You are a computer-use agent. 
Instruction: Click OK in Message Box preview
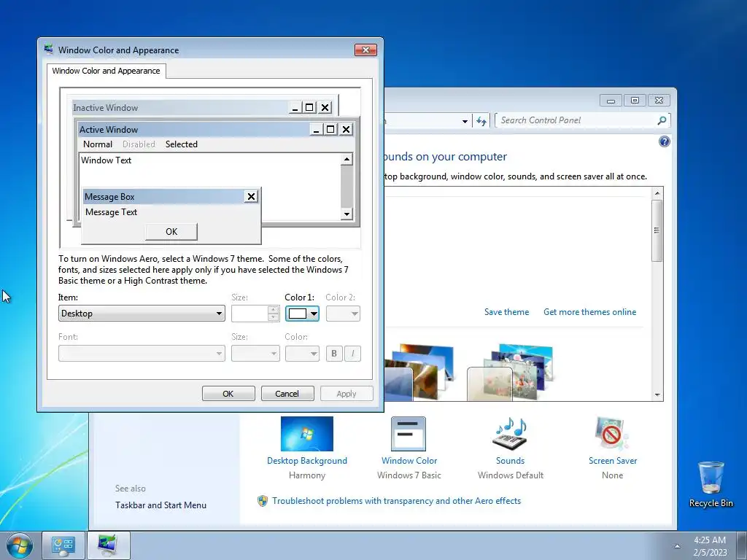click(x=171, y=231)
